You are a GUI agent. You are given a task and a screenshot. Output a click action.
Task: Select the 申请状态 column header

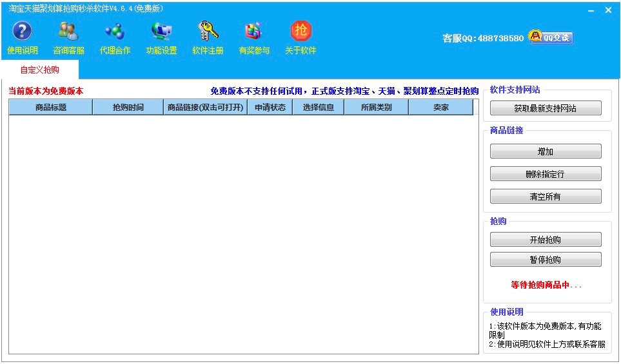[x=270, y=108]
